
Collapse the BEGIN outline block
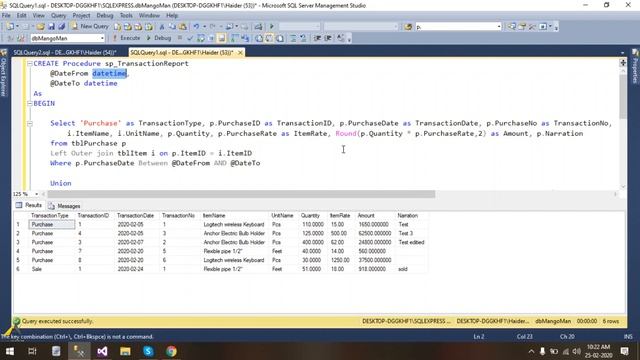click(30, 103)
